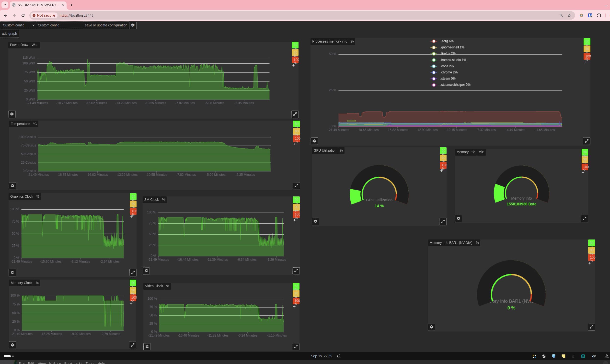Open new browser tab
This screenshot has height=364, width=610.
[71, 5]
